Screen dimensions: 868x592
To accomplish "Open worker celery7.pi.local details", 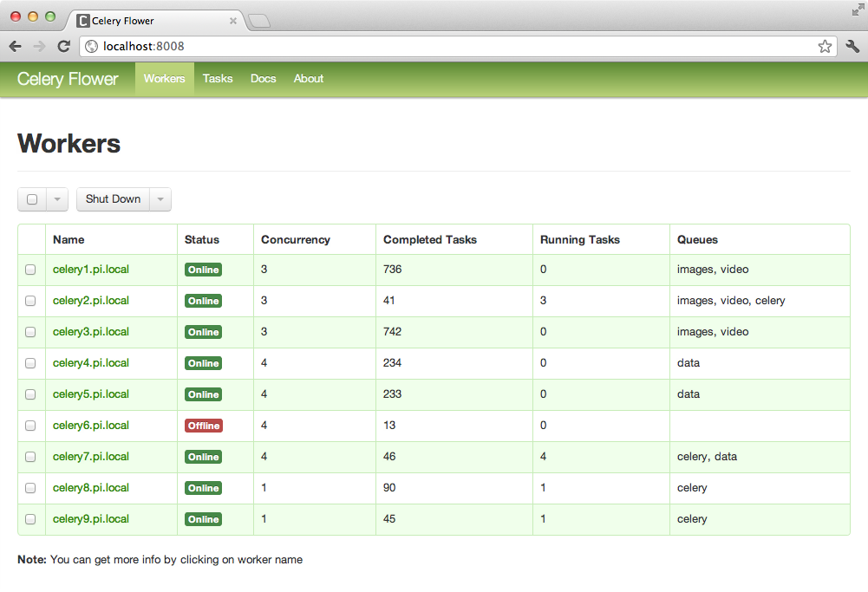I will pos(91,457).
